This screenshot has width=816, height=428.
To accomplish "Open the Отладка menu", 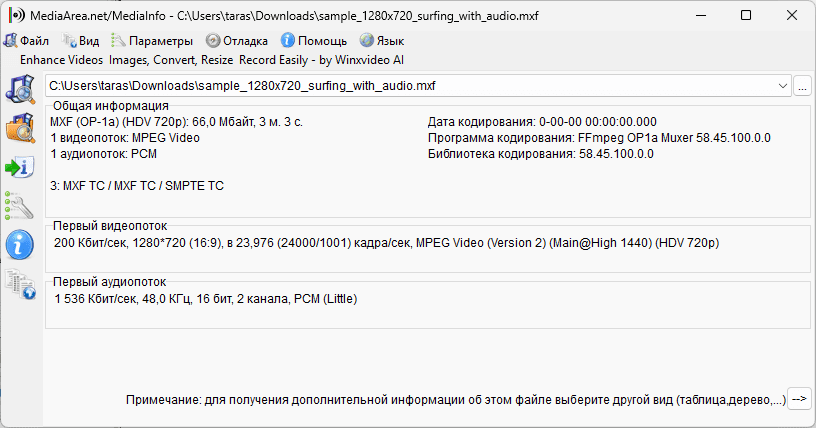I will click(237, 41).
